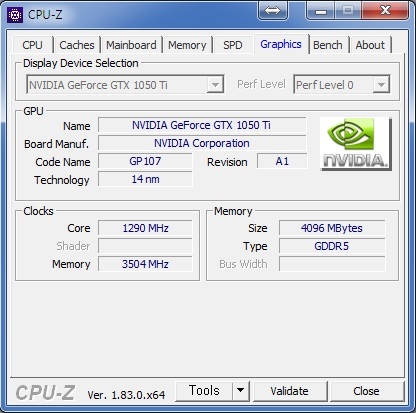This screenshot has width=416, height=413.
Task: Open the Bench tab
Action: point(328,45)
